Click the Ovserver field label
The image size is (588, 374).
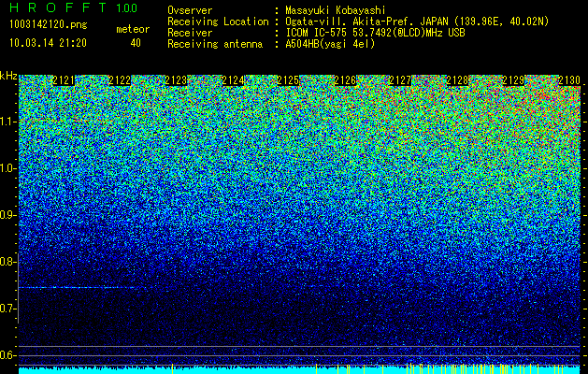190,10
